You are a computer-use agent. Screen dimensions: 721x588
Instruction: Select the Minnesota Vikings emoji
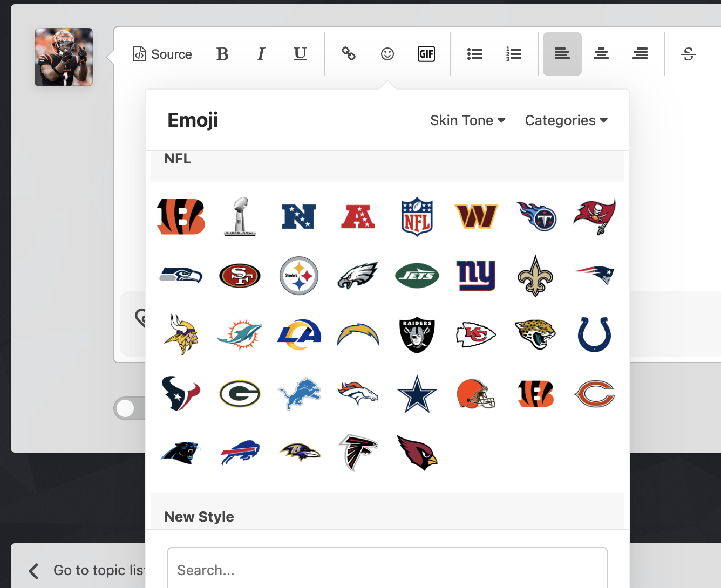(181, 334)
